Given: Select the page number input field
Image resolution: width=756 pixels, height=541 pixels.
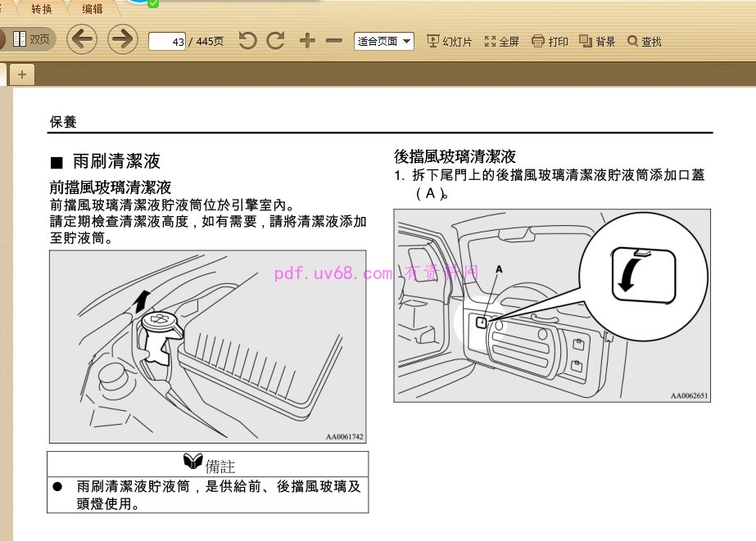Looking at the screenshot, I should [166, 41].
